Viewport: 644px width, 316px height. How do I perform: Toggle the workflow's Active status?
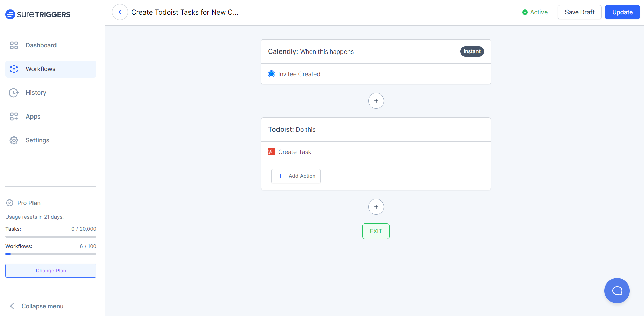click(x=535, y=12)
